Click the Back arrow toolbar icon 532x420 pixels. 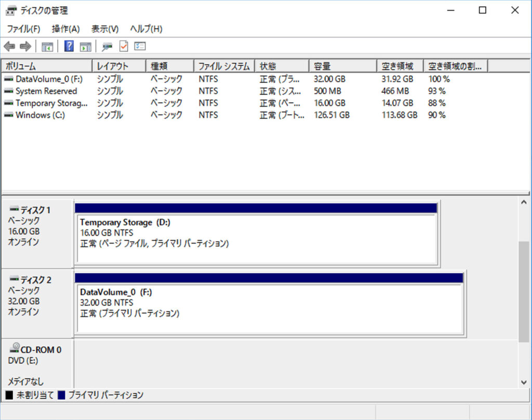click(x=9, y=46)
